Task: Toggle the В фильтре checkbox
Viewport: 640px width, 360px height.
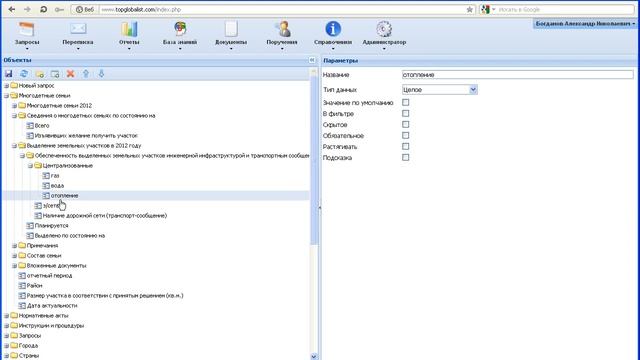Action: [x=405, y=113]
